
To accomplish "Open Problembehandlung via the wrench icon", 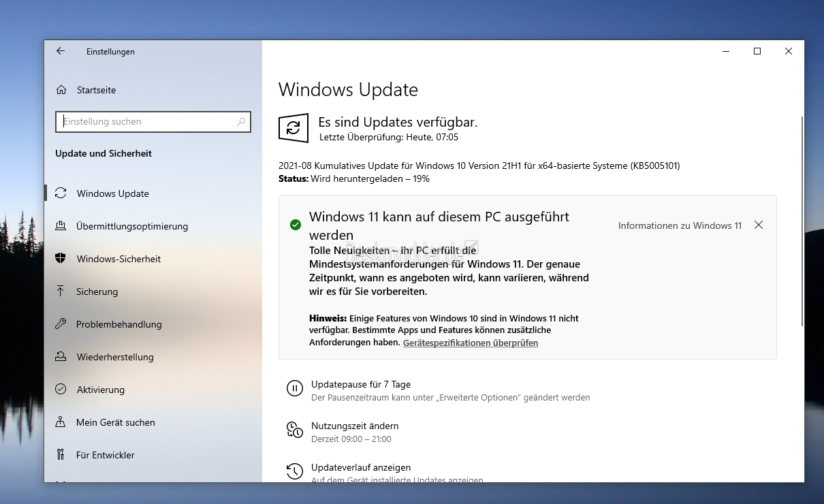I will [61, 324].
